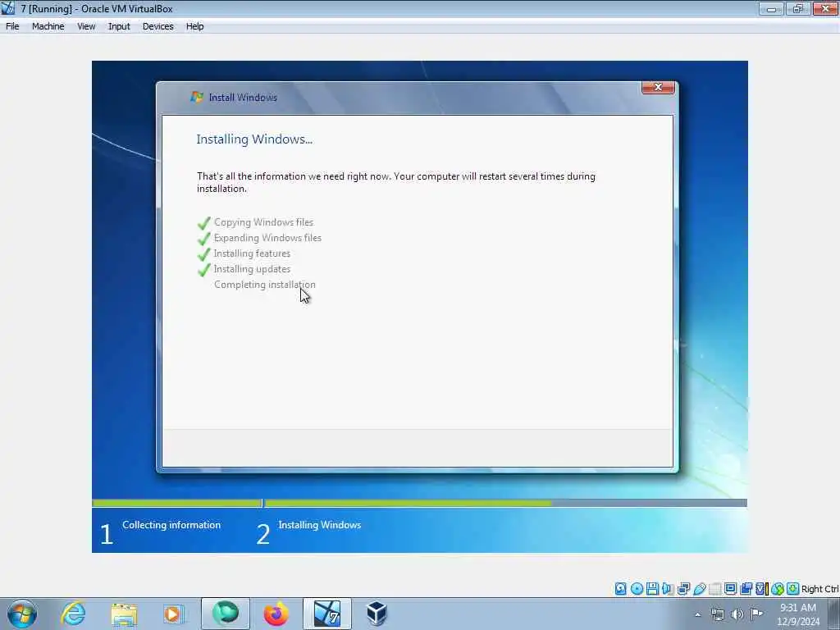Open Windows Media Player from taskbar
The height and width of the screenshot is (630, 840).
pyautogui.click(x=173, y=614)
